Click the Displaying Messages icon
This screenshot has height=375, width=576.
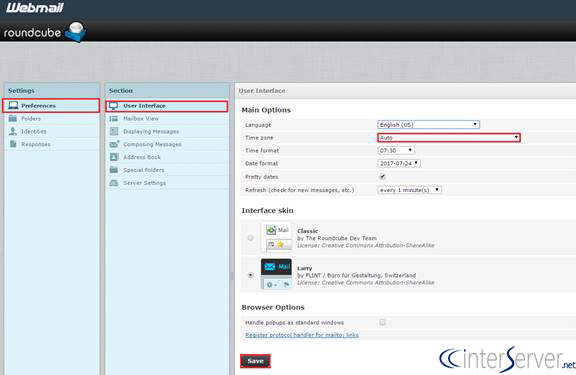tap(114, 131)
